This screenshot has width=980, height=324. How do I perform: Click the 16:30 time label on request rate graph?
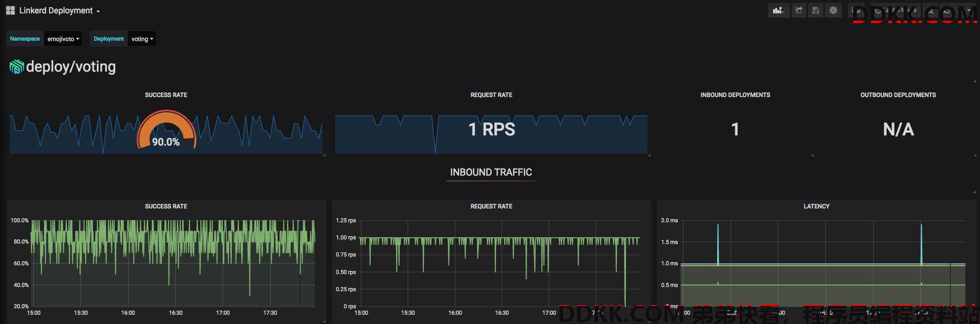click(x=502, y=313)
